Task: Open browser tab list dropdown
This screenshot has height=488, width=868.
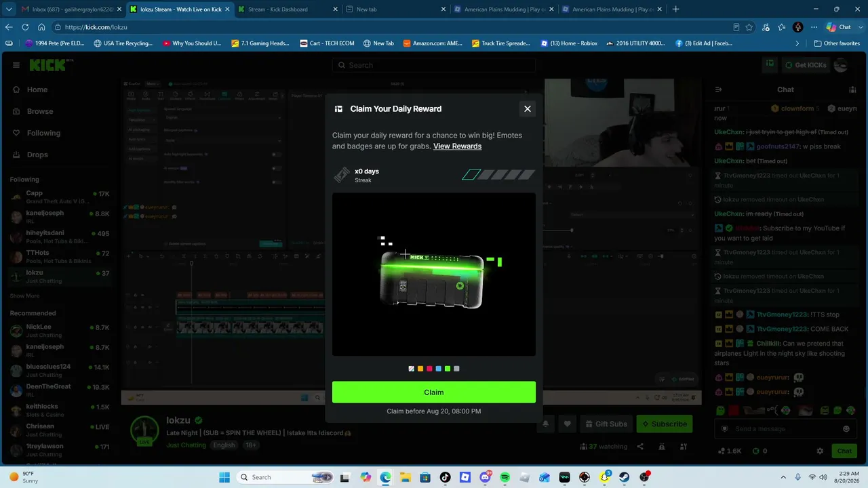Action: pyautogui.click(x=9, y=9)
